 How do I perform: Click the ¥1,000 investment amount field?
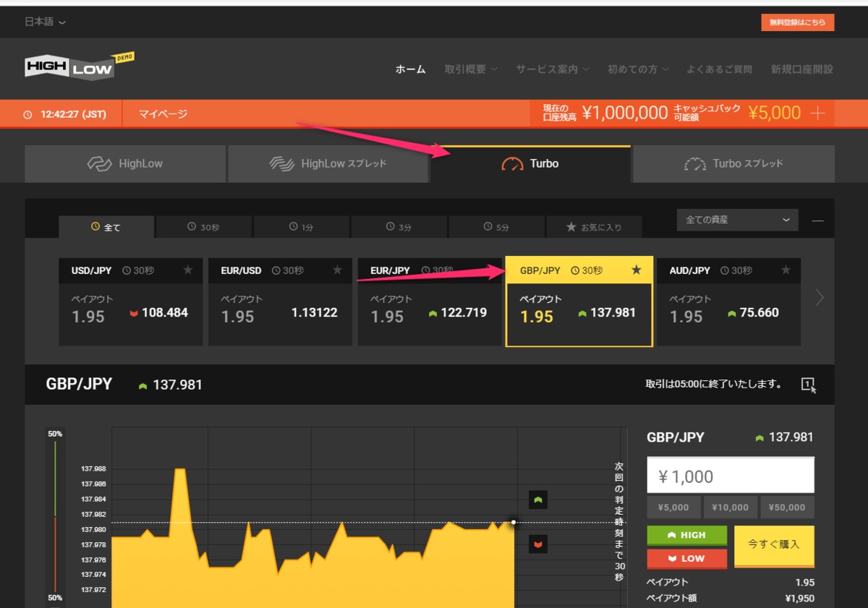731,475
